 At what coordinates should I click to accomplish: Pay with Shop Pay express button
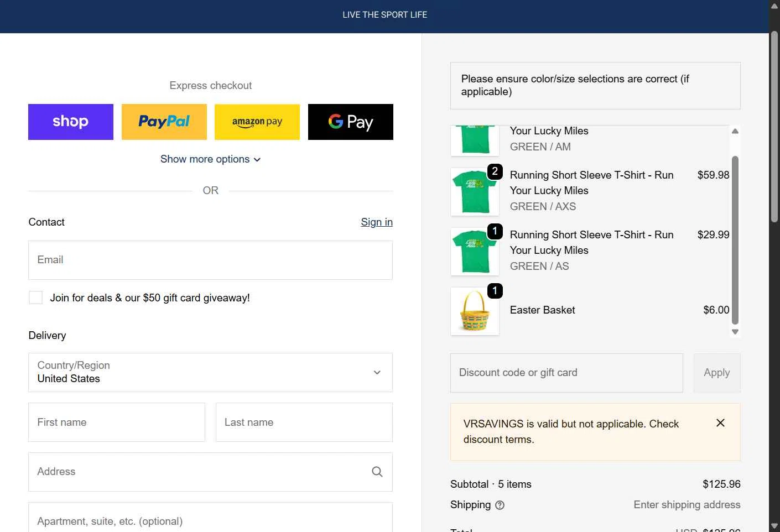(71, 122)
